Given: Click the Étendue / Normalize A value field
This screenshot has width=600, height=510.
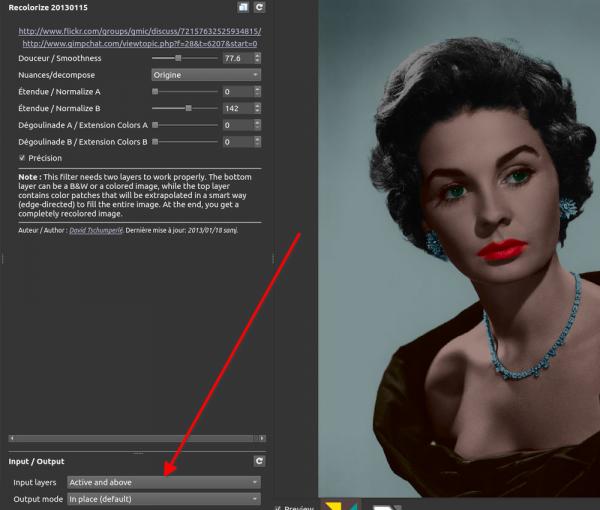Looking at the screenshot, I should 238,91.
